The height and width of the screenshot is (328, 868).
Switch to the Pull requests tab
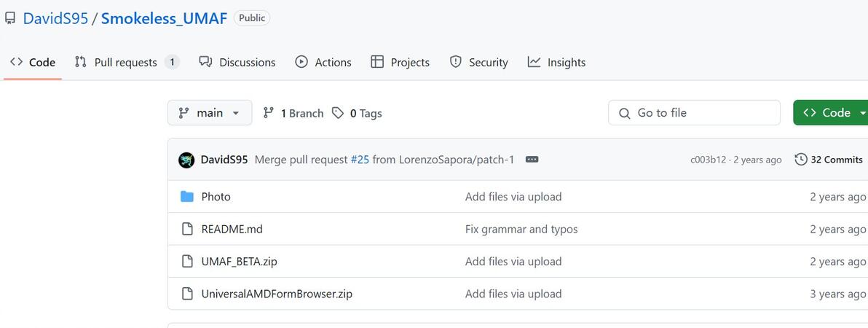coord(126,63)
